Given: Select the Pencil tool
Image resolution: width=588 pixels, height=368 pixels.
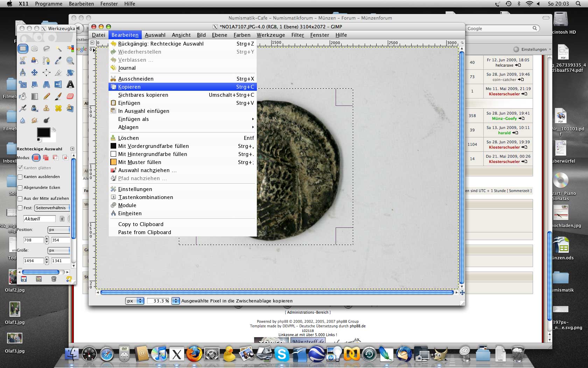Looking at the screenshot, I should click(x=46, y=96).
